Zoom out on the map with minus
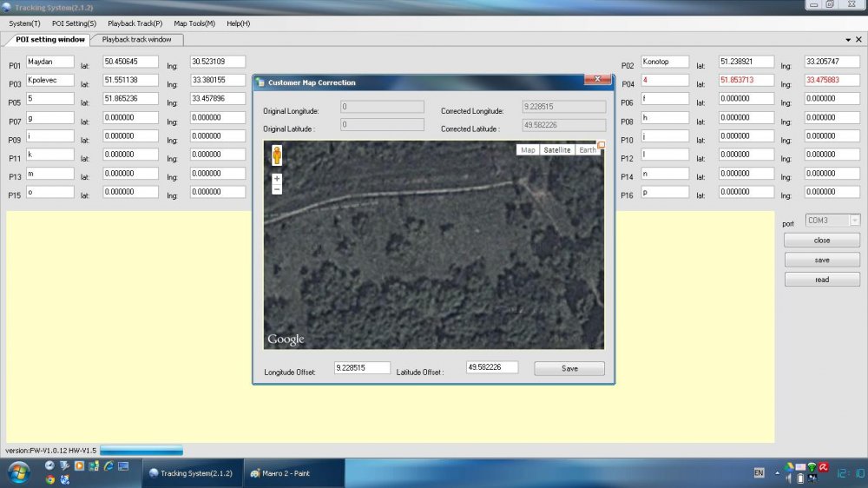Screen dimensions: 868x488 tap(277, 189)
